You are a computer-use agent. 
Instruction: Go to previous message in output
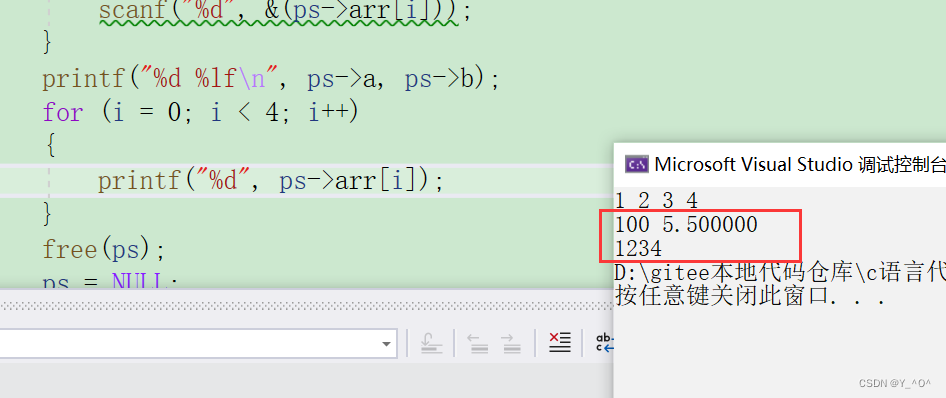coord(478,344)
